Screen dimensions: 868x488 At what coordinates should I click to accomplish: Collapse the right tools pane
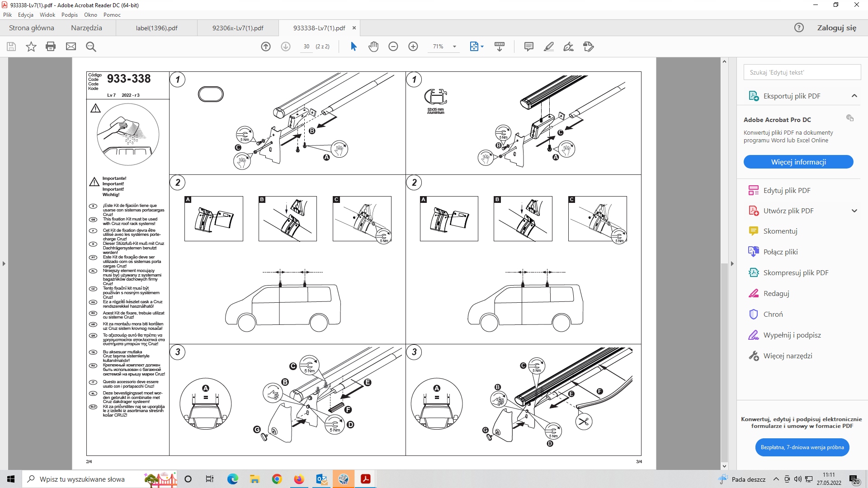click(x=732, y=263)
